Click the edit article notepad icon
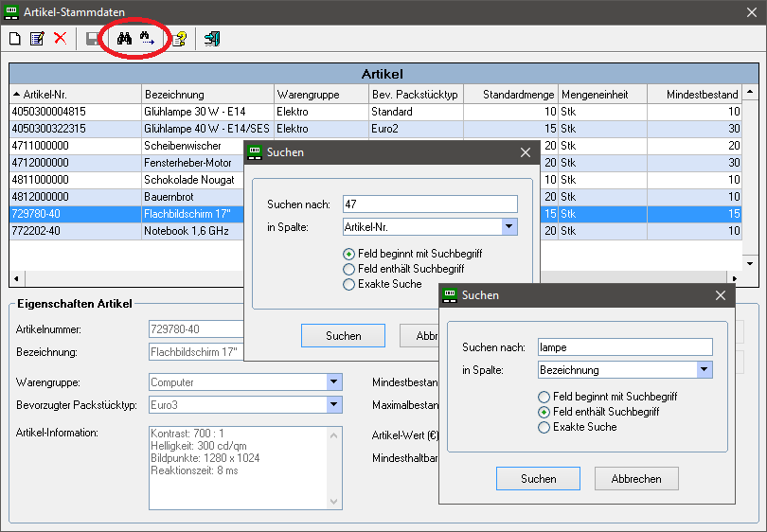The image size is (767, 532). pyautogui.click(x=38, y=39)
